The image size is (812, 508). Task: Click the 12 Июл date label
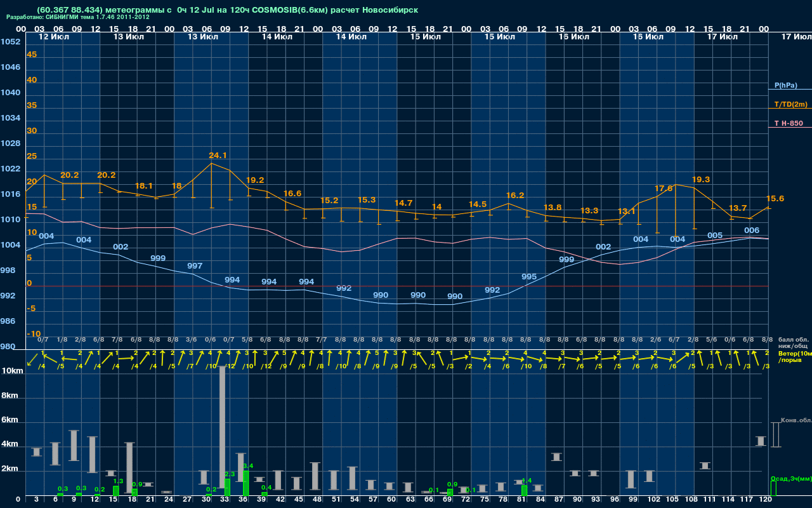tap(55, 37)
